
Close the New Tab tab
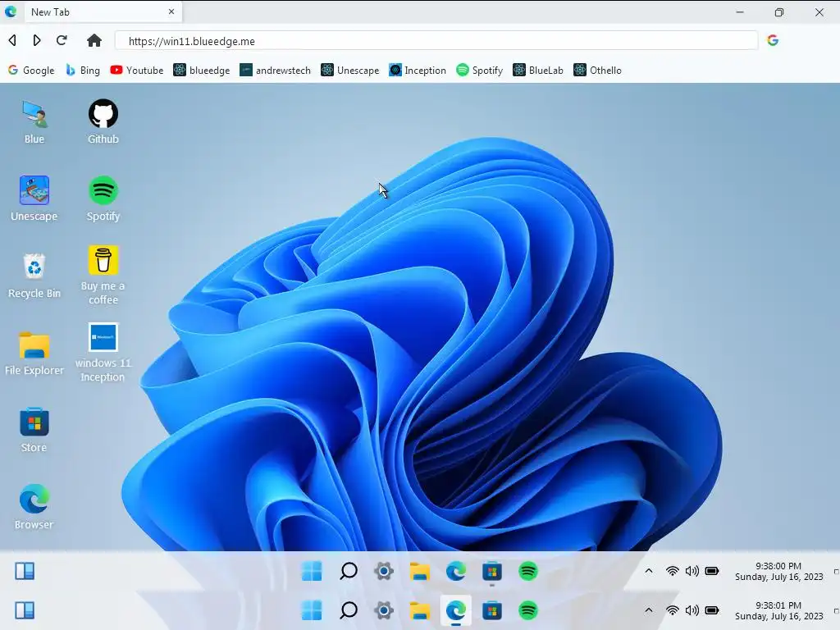point(171,11)
